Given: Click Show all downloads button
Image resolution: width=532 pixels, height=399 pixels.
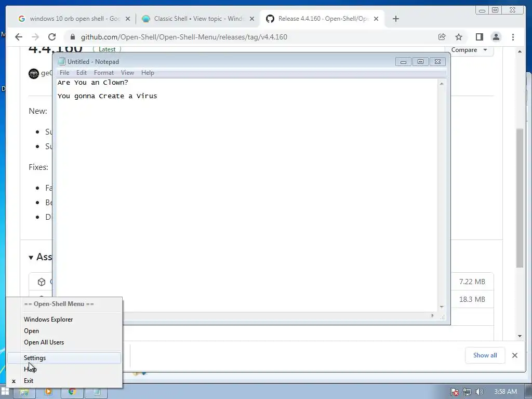Looking at the screenshot, I should pos(485,355).
